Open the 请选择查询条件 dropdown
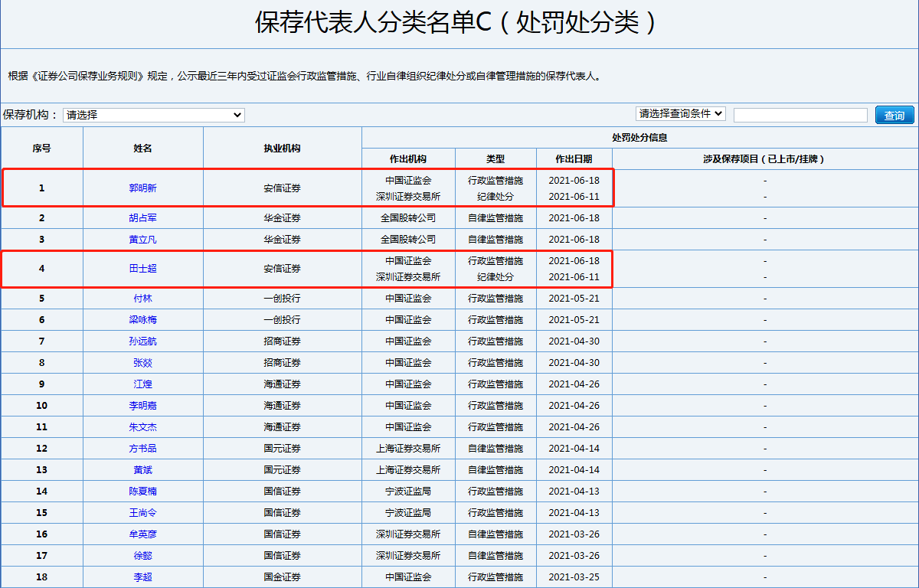 (680, 113)
